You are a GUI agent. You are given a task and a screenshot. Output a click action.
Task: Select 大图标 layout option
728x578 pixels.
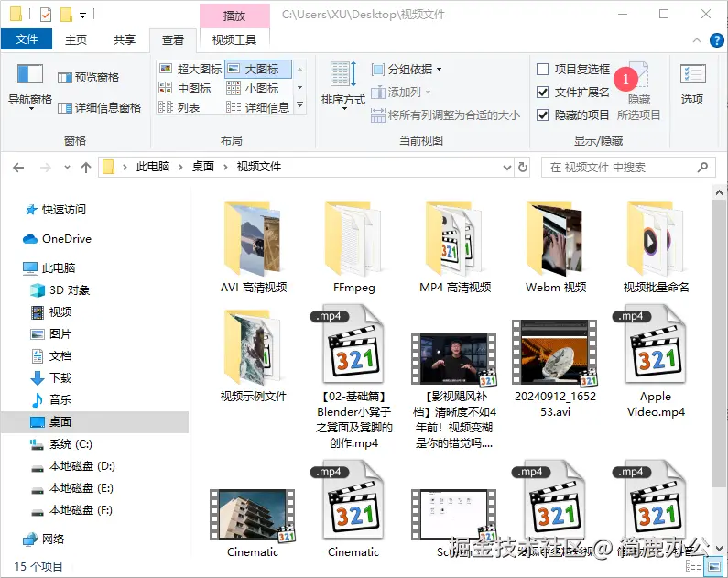[x=258, y=69]
